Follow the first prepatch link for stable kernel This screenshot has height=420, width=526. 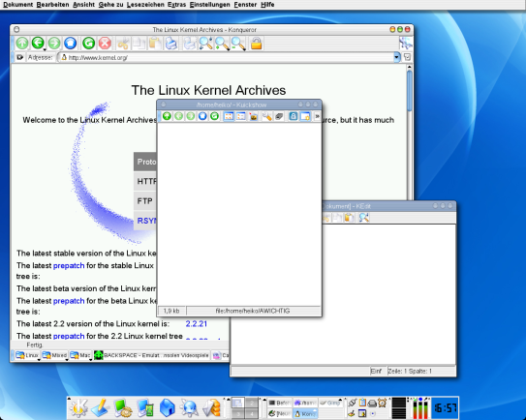pyautogui.click(x=69, y=265)
